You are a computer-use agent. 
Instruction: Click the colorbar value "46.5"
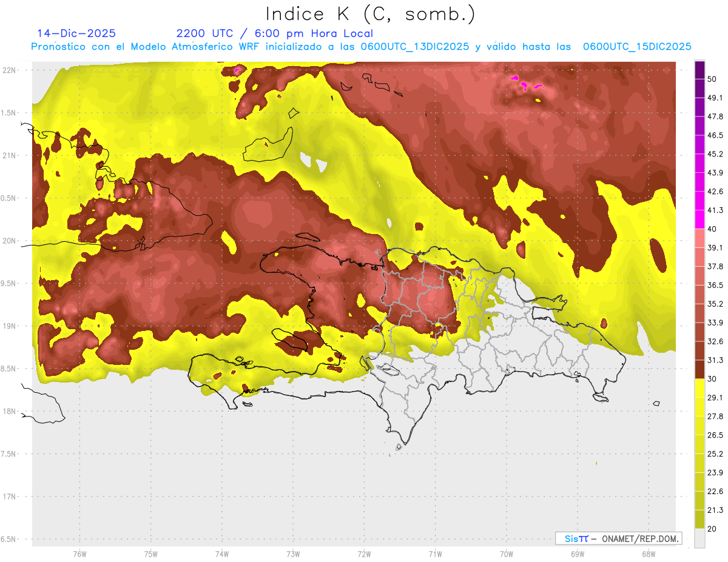(715, 135)
